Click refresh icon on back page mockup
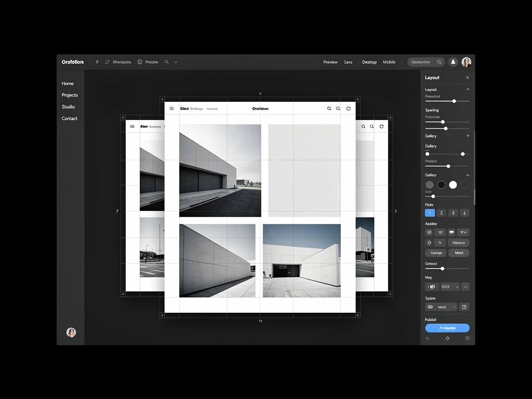This screenshot has height=399, width=532. 382,127
